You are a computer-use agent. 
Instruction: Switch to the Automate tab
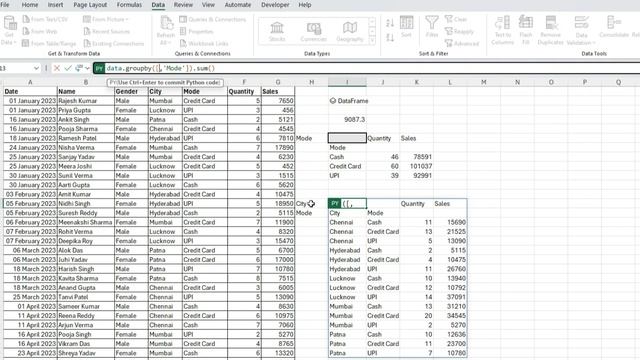coord(238,5)
